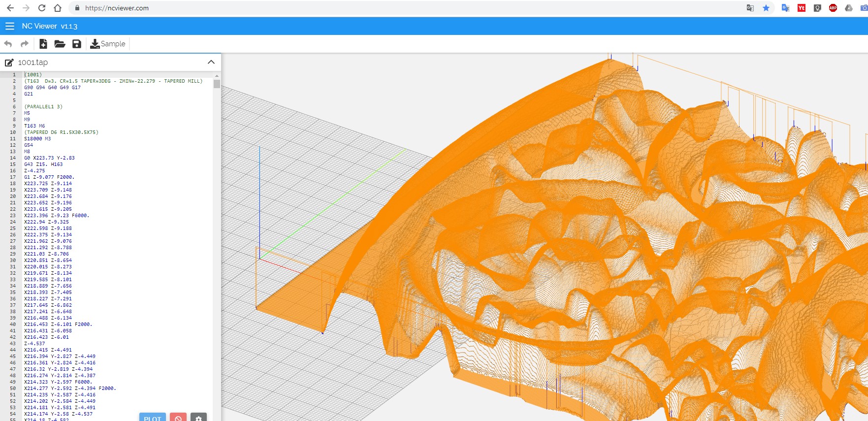
Task: Click code line 'T163 M6'
Action: (x=34, y=126)
